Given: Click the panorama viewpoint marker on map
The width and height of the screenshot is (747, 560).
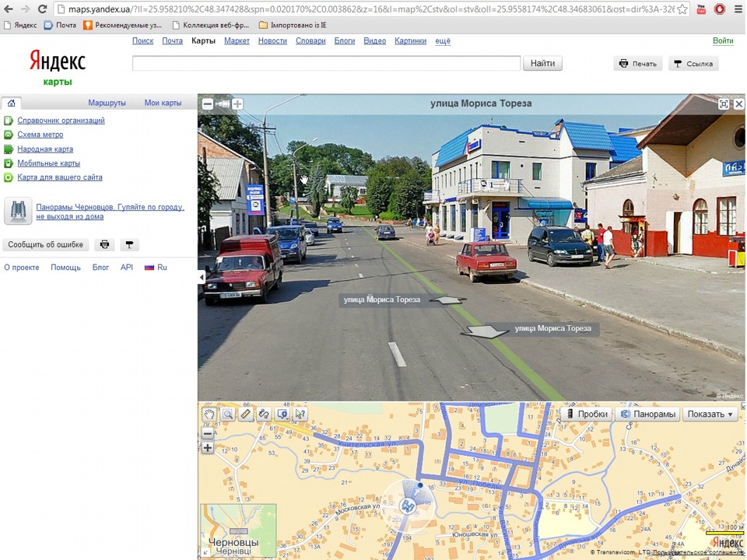Looking at the screenshot, I should coord(406,506).
